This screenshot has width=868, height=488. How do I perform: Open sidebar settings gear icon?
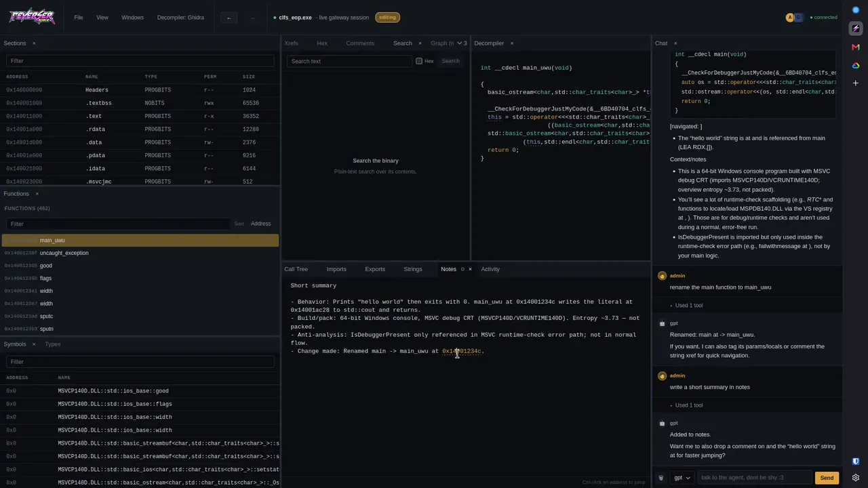tap(856, 478)
